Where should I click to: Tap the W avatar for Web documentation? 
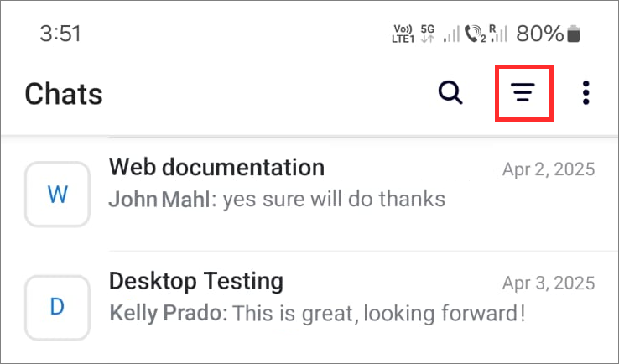(x=58, y=195)
